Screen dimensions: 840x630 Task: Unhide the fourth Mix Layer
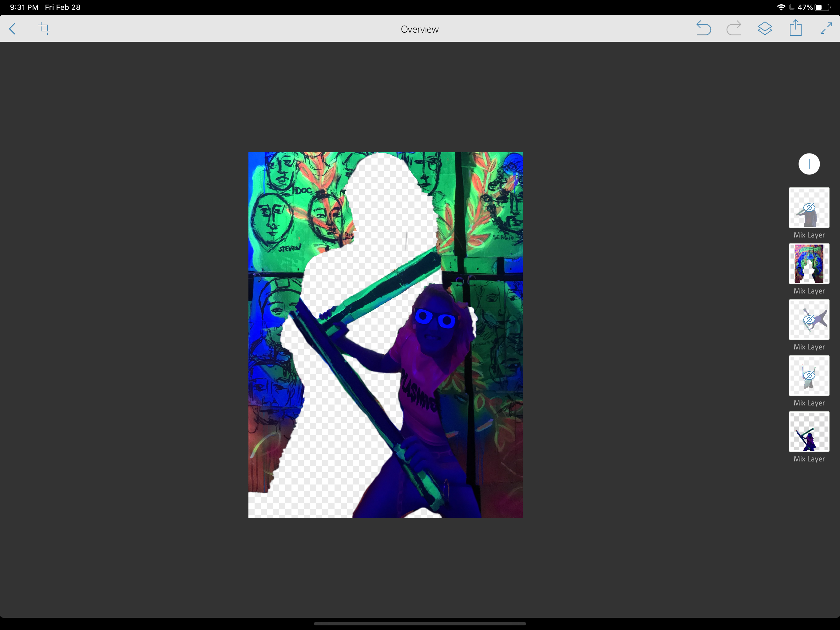coord(809,375)
